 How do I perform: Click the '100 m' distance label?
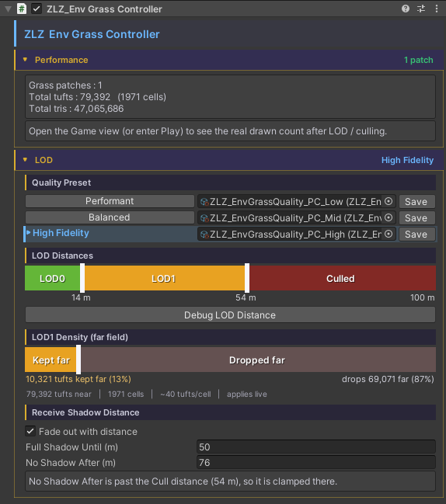click(422, 297)
